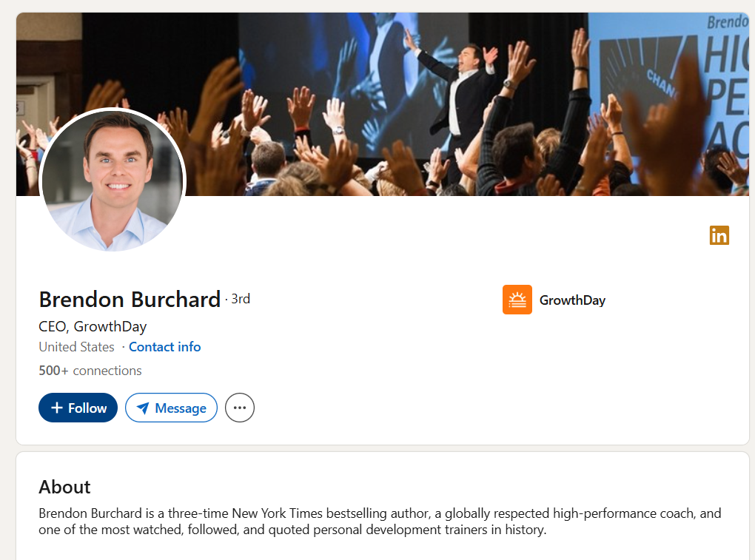This screenshot has width=755, height=560.
Task: Click the Brendon Burchard name heading
Action: [130, 300]
